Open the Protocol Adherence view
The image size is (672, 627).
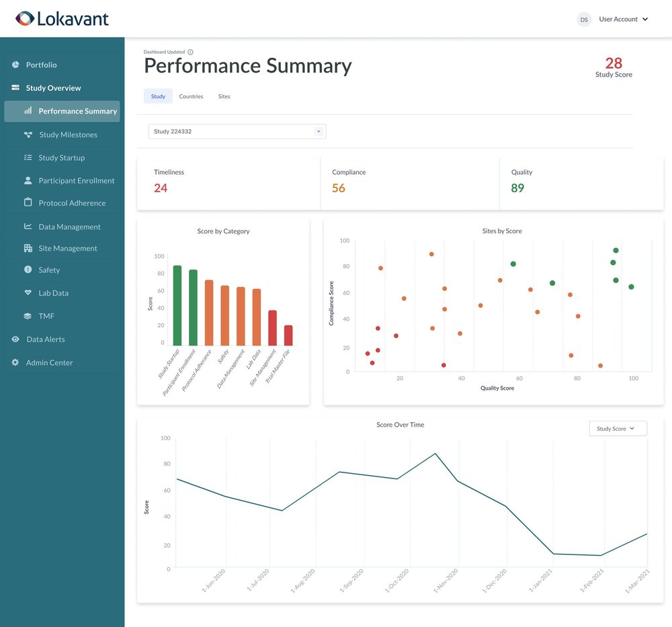pos(71,202)
